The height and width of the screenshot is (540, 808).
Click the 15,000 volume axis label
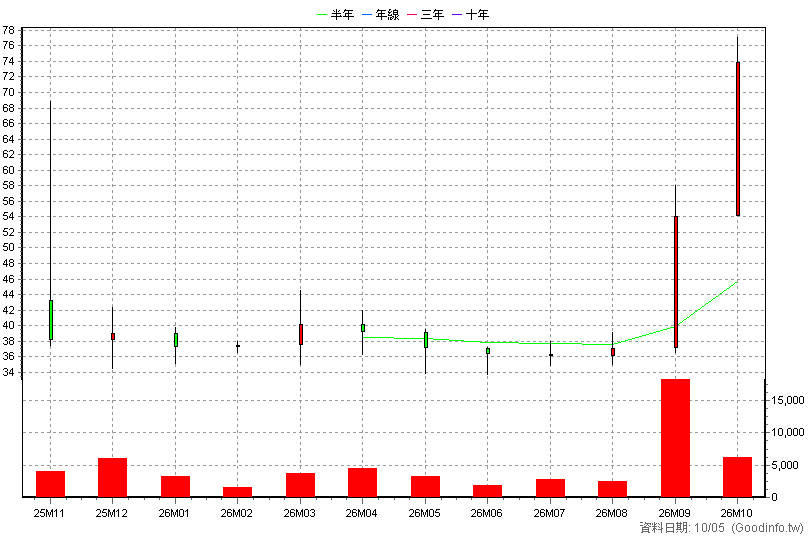click(x=787, y=400)
